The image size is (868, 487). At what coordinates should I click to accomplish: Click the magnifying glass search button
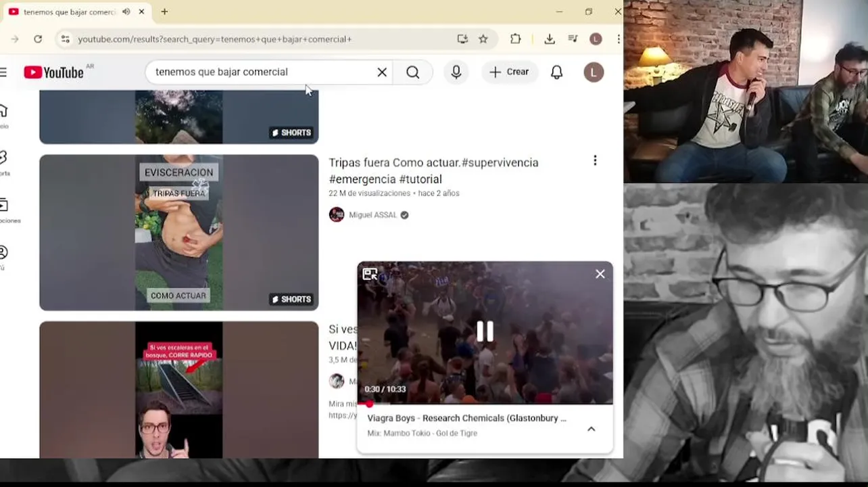pyautogui.click(x=413, y=72)
